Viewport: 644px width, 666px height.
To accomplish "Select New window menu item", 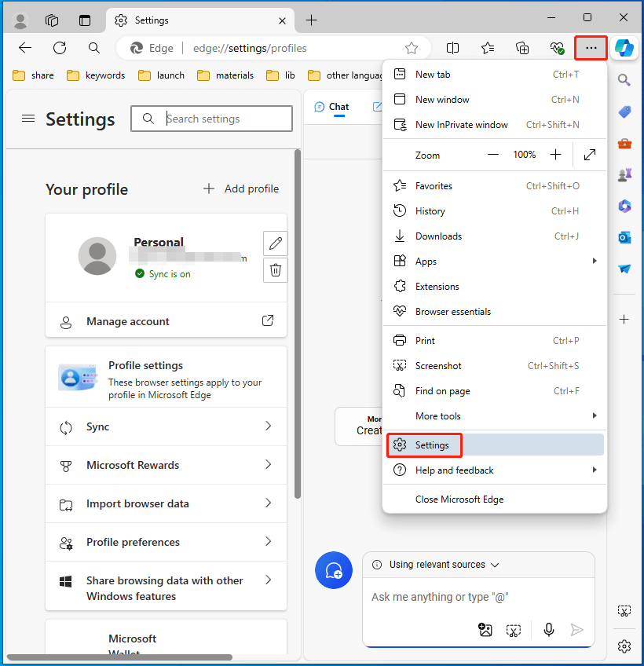I will click(495, 100).
